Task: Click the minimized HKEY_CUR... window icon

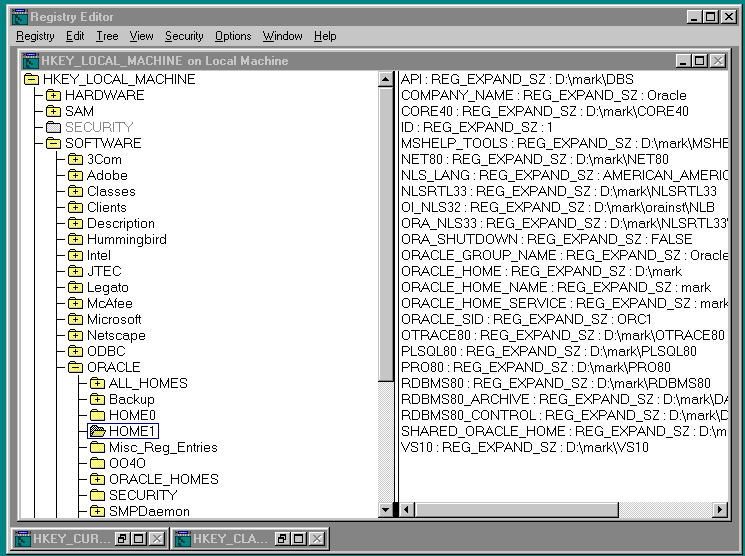Action: pos(22,539)
